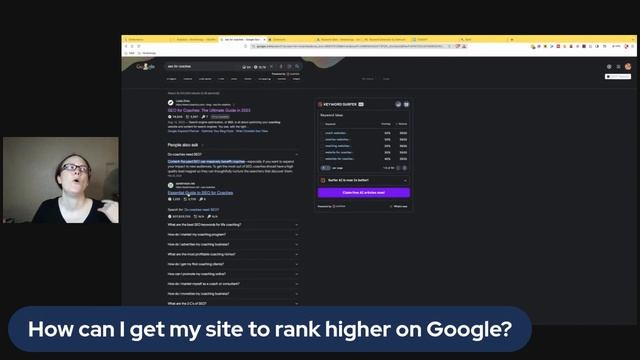Open the Google apps grid icon

[x=618, y=67]
